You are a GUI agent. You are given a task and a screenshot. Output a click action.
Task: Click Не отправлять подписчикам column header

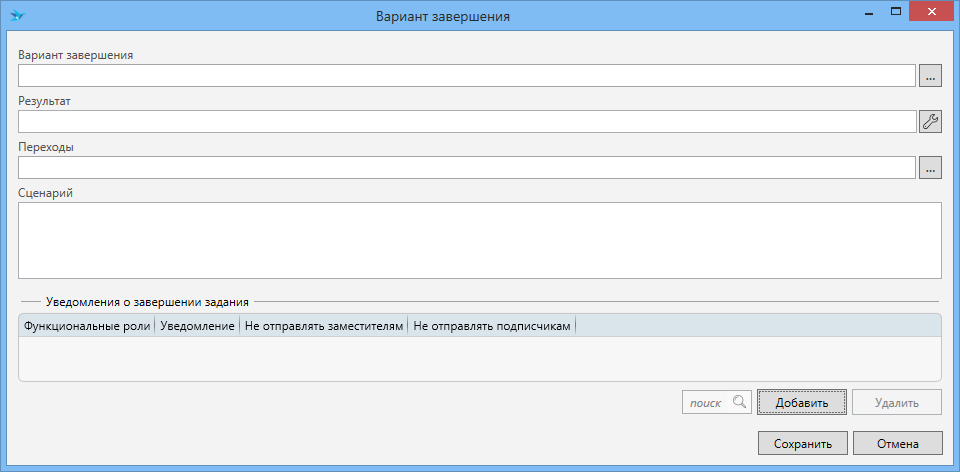point(491,326)
